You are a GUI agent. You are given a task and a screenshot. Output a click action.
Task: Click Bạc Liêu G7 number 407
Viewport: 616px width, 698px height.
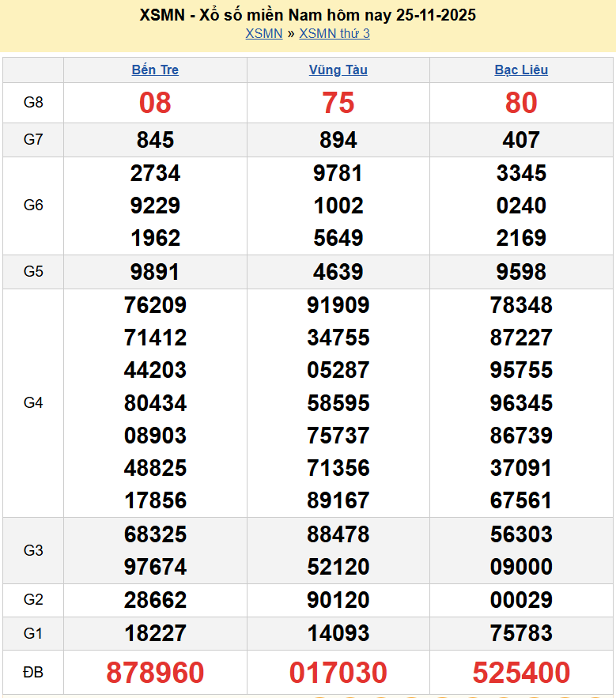pos(521,140)
